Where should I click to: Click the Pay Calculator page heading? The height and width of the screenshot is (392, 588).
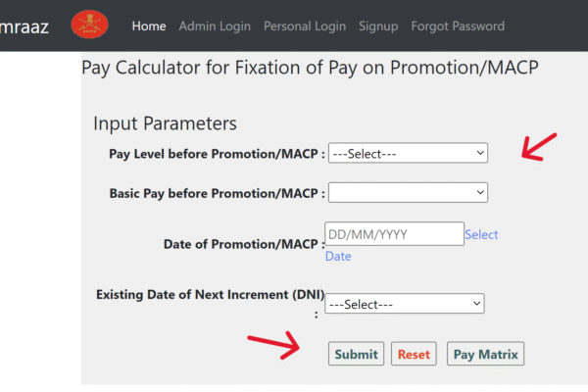click(x=310, y=69)
